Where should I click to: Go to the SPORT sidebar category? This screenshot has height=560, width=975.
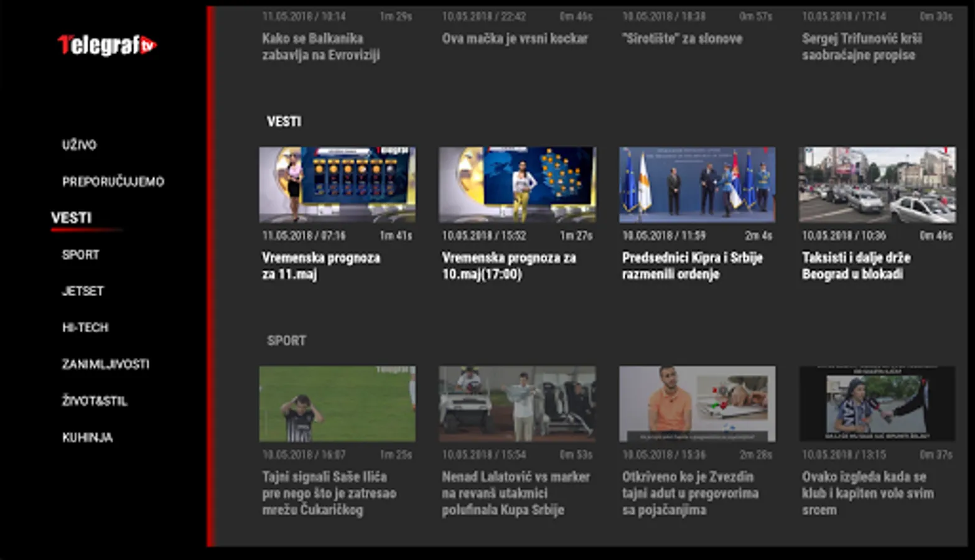pyautogui.click(x=80, y=254)
